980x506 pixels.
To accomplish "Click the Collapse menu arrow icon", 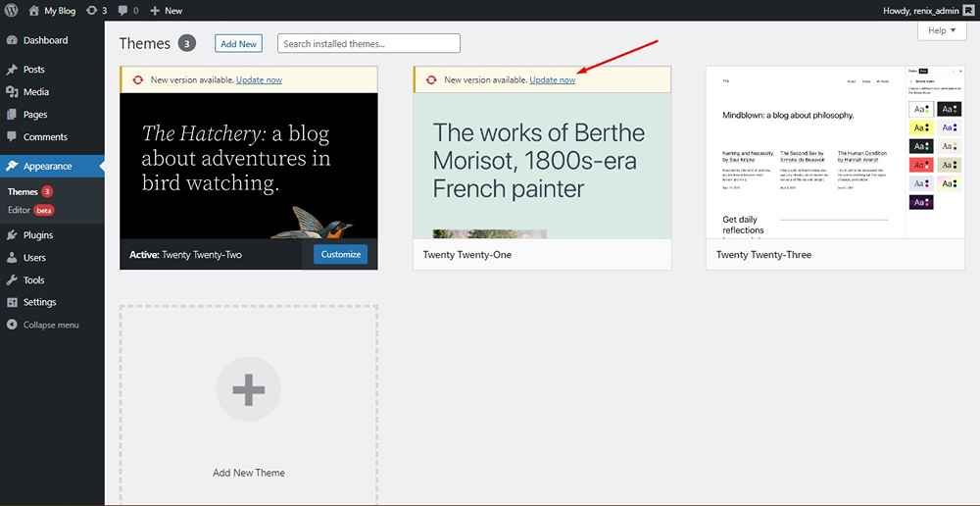I will [11, 326].
